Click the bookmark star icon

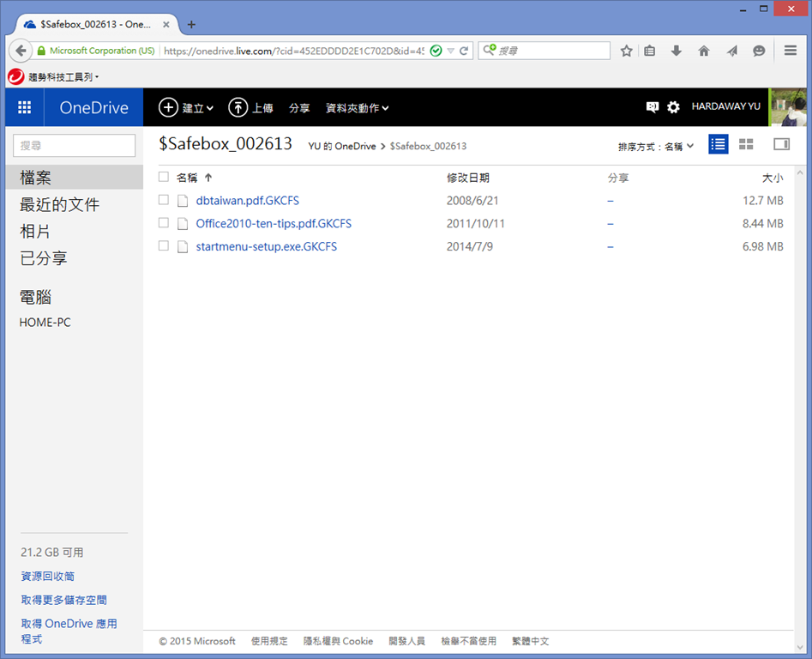point(627,51)
